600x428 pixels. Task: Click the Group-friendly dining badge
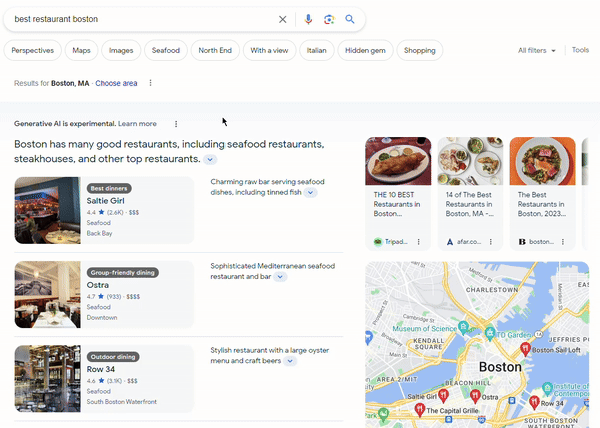point(122,273)
